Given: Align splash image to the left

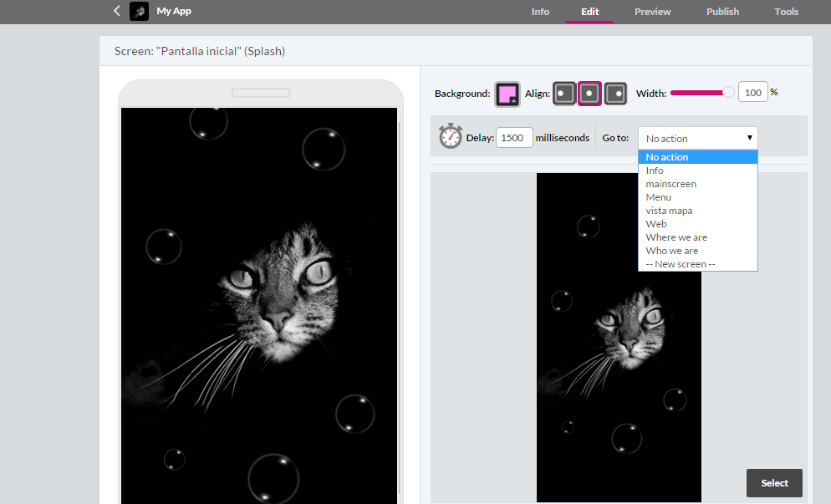Looking at the screenshot, I should 563,94.
